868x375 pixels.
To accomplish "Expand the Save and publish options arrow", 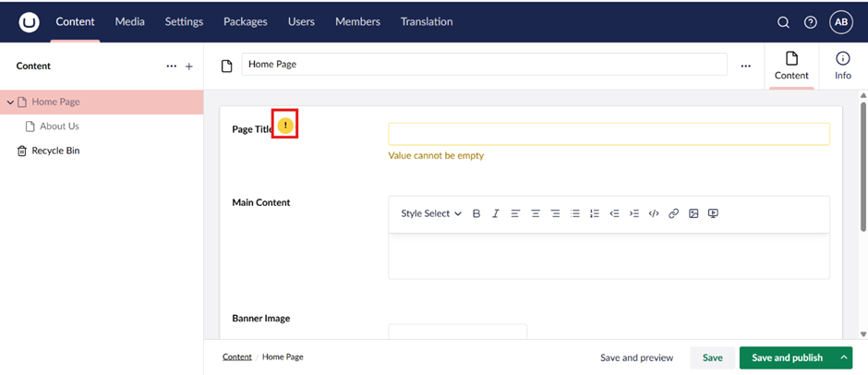I will coord(844,357).
